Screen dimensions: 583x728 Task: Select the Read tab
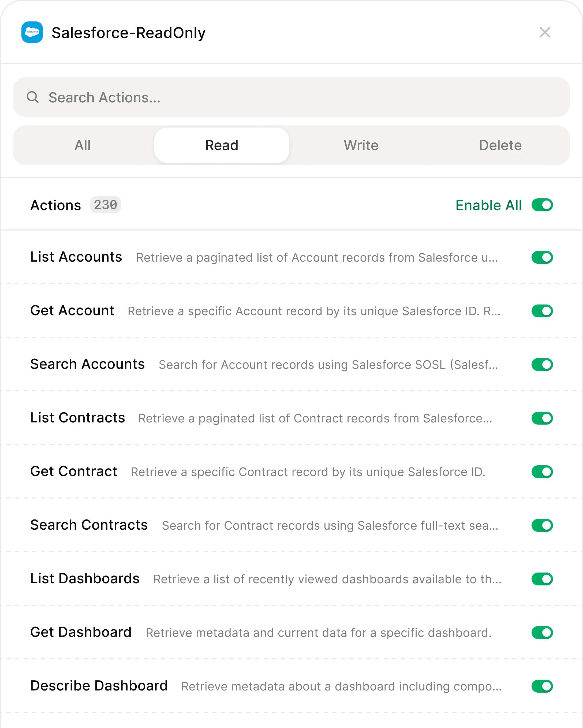pyautogui.click(x=222, y=145)
